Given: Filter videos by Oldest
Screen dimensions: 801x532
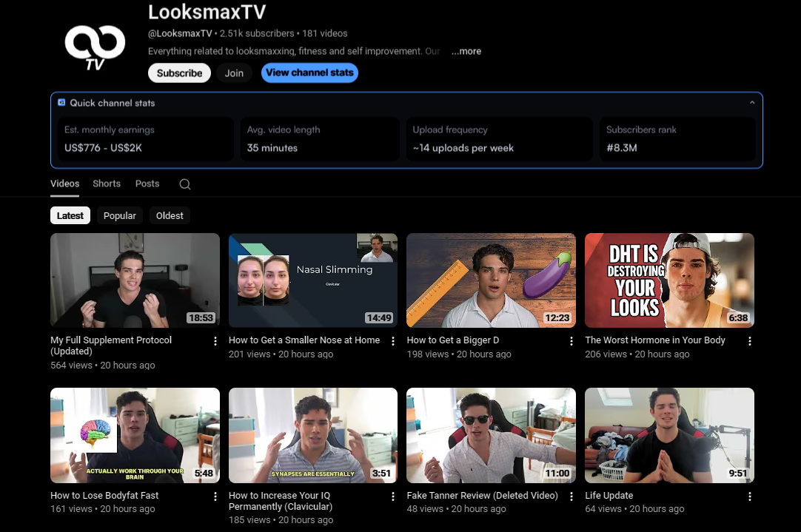Looking at the screenshot, I should click(x=170, y=216).
